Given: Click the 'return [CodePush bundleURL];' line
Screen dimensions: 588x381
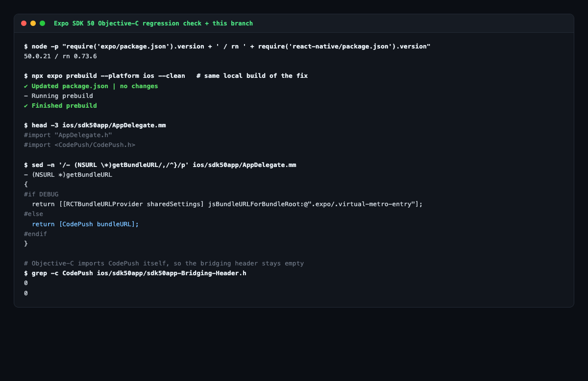Looking at the screenshot, I should point(85,224).
